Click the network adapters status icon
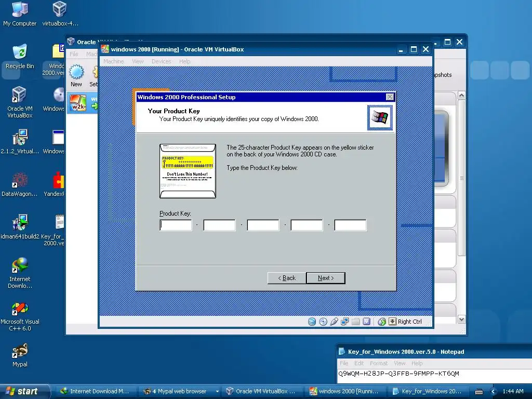532x399 pixels. [x=345, y=321]
